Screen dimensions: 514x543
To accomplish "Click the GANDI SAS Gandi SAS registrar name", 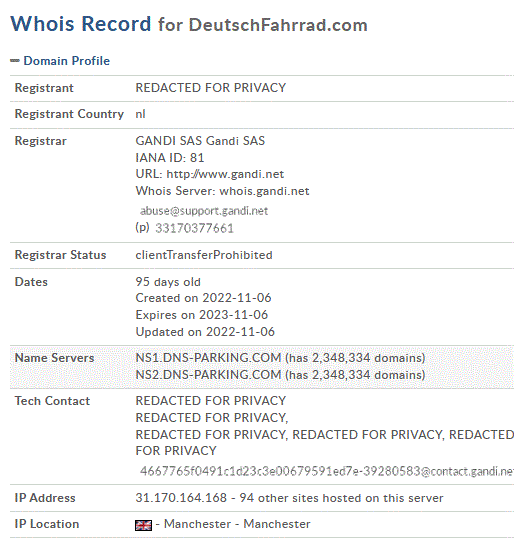I will [x=200, y=141].
